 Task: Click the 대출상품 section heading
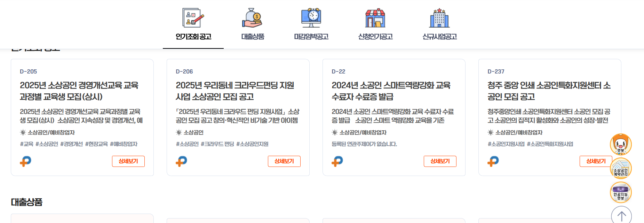(26, 202)
